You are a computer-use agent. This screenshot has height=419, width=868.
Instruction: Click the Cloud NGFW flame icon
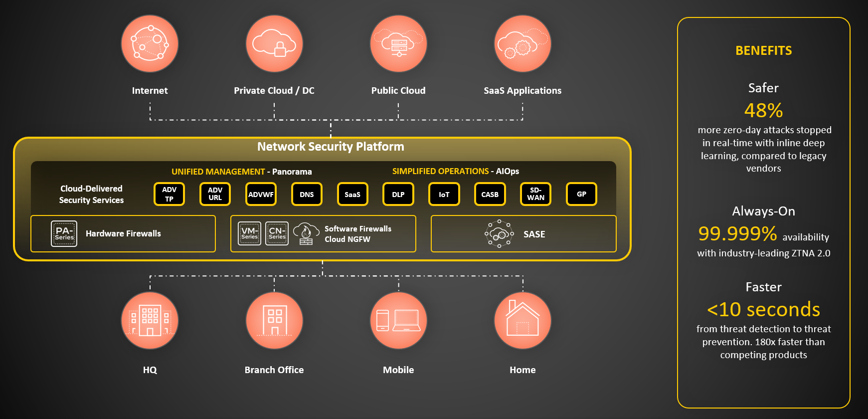pos(306,233)
